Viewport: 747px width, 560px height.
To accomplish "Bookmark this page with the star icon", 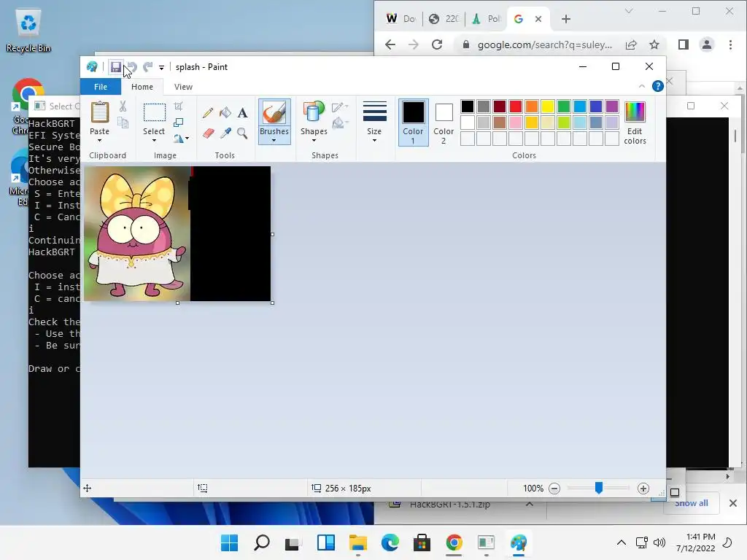I will click(x=654, y=44).
